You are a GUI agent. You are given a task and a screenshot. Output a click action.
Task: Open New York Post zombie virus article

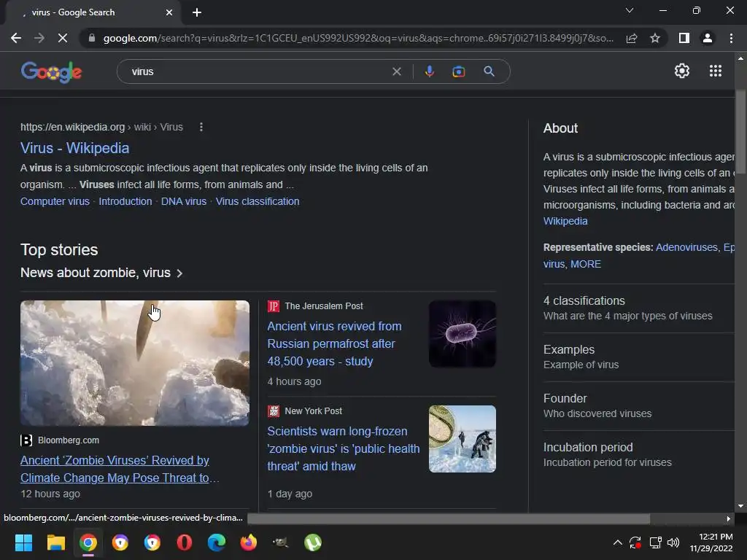click(343, 448)
